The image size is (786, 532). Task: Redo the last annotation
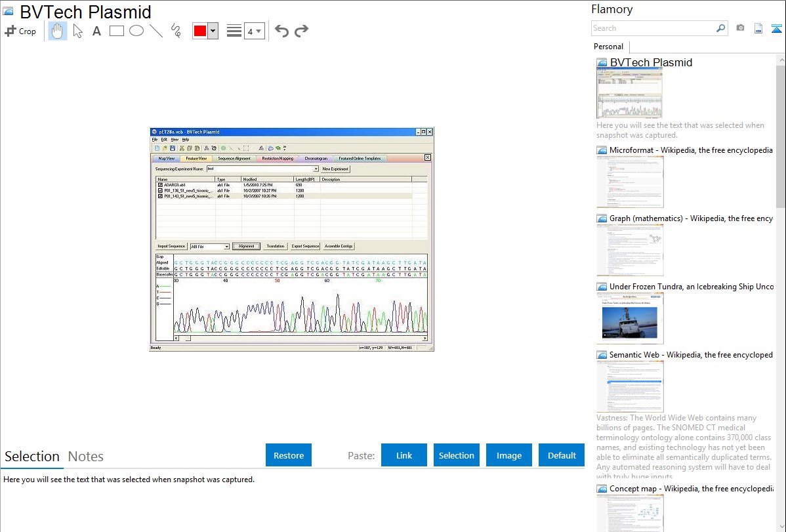[301, 31]
